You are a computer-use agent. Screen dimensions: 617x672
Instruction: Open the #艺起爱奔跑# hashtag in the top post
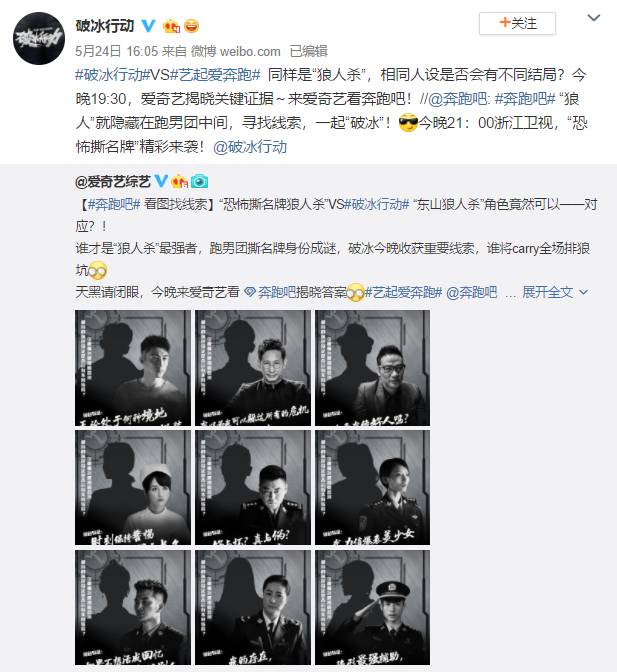pyautogui.click(x=215, y=75)
